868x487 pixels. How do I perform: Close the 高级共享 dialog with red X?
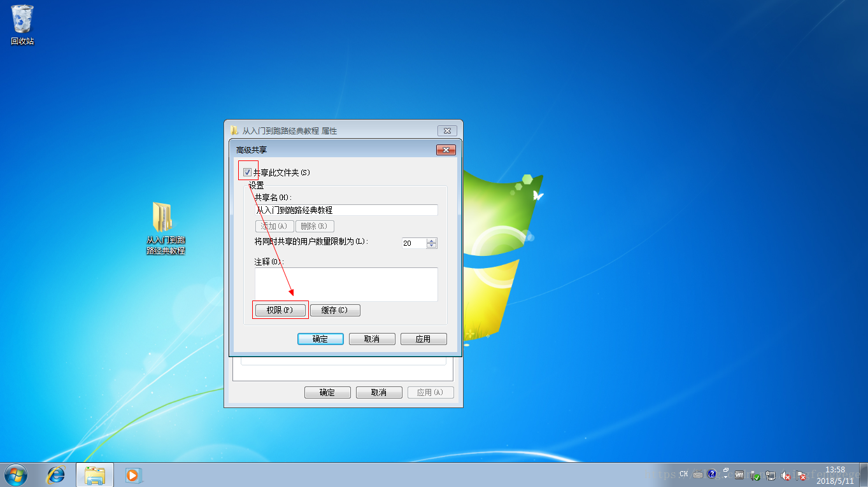(446, 150)
